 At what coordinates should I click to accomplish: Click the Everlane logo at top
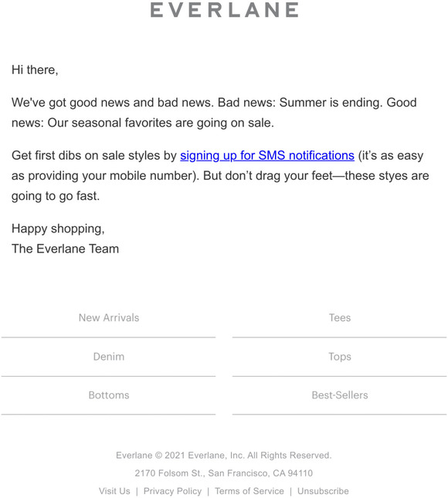click(x=224, y=10)
